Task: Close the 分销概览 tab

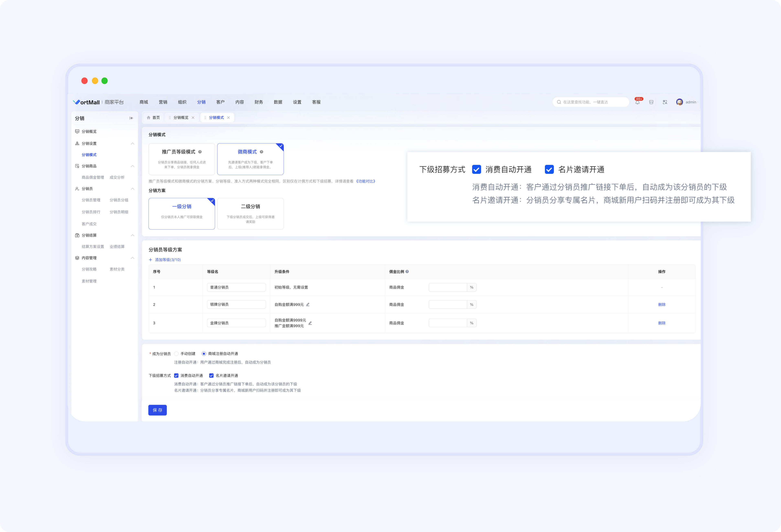Action: click(x=193, y=117)
